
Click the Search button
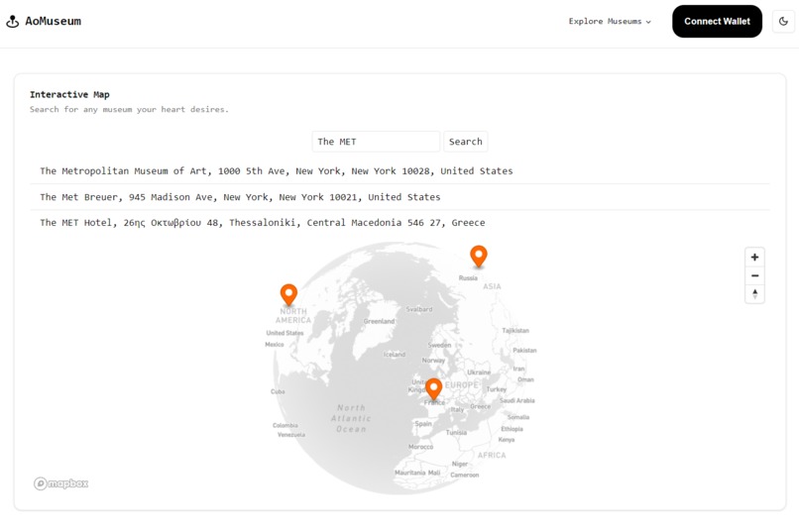tap(465, 142)
